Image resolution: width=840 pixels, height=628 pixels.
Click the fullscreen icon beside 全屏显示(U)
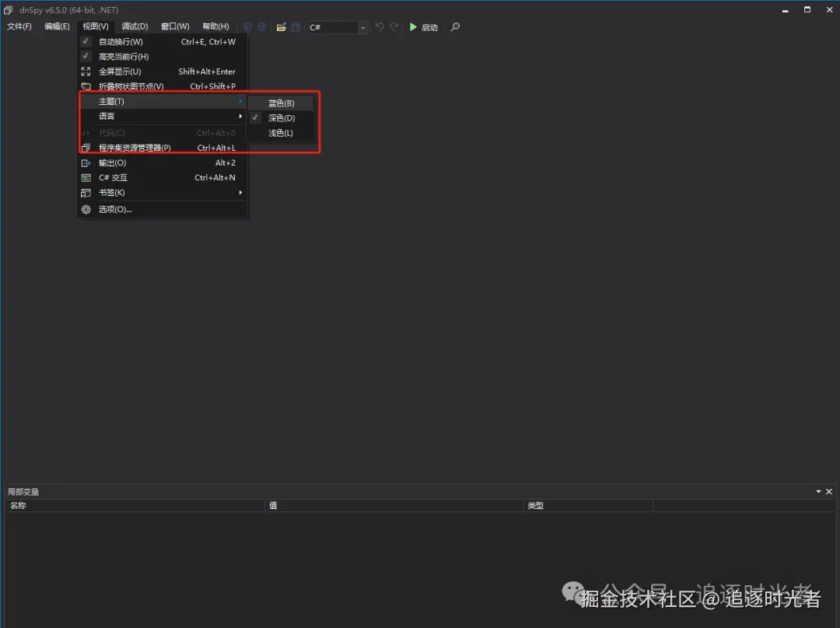pos(86,72)
